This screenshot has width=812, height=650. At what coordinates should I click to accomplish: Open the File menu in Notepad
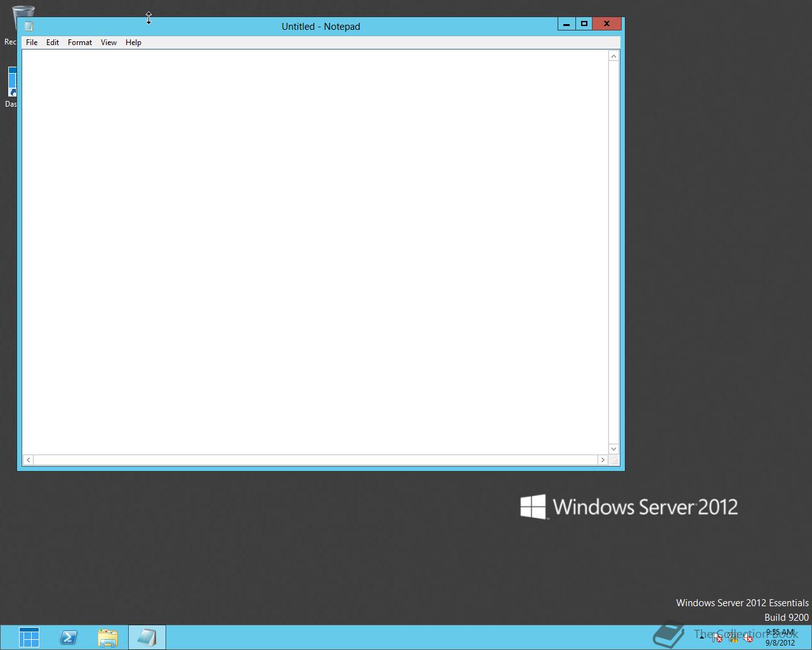pos(32,43)
